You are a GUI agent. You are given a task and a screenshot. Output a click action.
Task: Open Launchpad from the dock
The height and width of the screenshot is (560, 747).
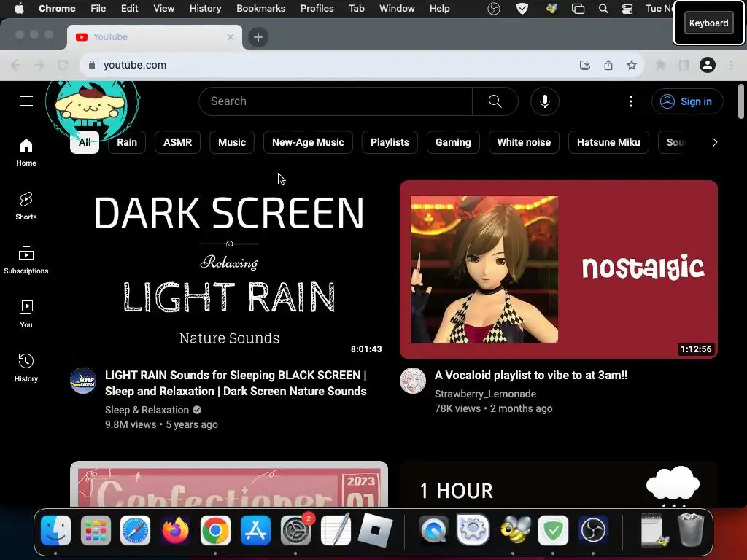(96, 530)
